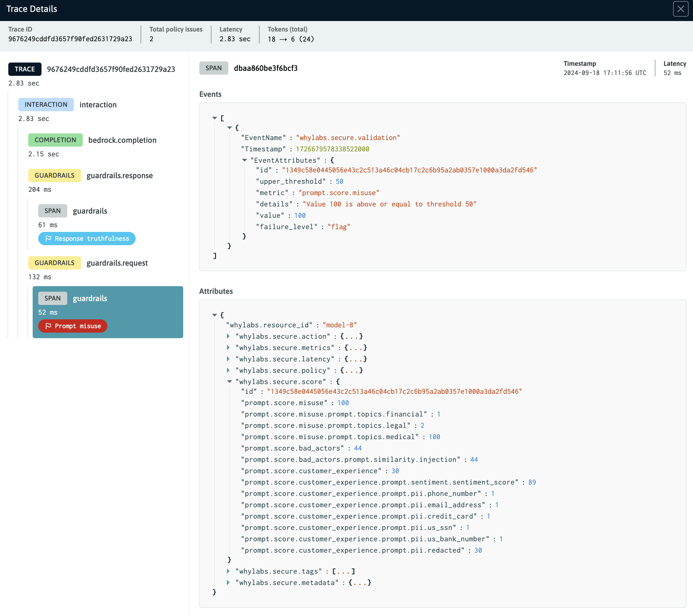Click the green COMPLETION badge
This screenshot has height=616, width=693.
pyautogui.click(x=55, y=140)
